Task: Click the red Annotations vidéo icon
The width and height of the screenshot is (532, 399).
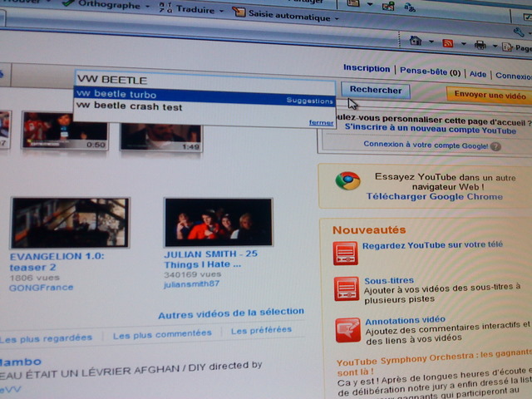Action: 348,330
